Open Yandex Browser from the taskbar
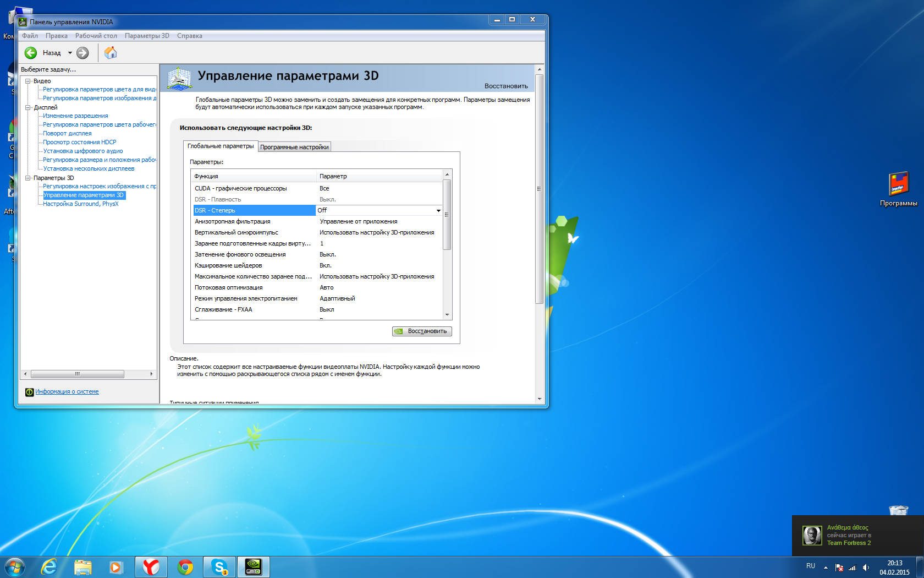 click(x=151, y=567)
